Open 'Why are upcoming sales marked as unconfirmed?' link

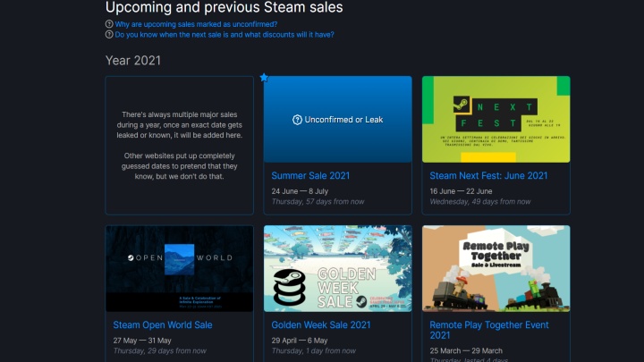pyautogui.click(x=196, y=24)
